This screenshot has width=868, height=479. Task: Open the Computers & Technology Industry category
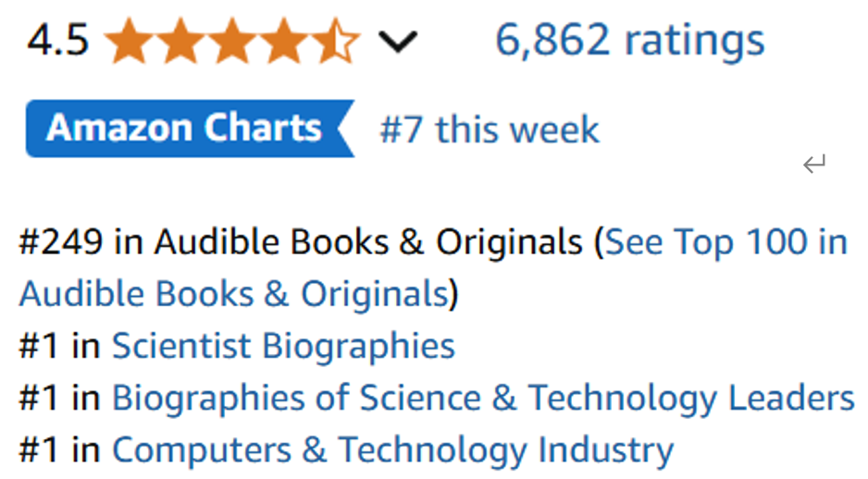point(392,451)
